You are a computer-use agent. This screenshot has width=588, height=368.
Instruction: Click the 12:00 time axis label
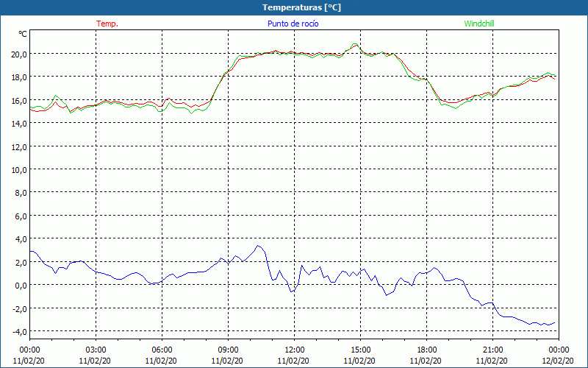click(x=295, y=350)
